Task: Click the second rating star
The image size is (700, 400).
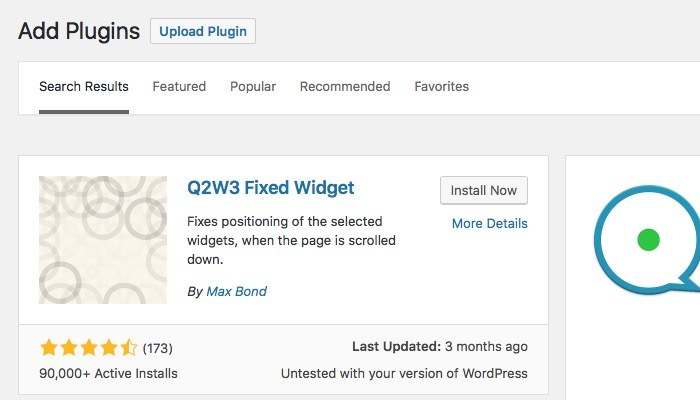Action: tap(68, 348)
